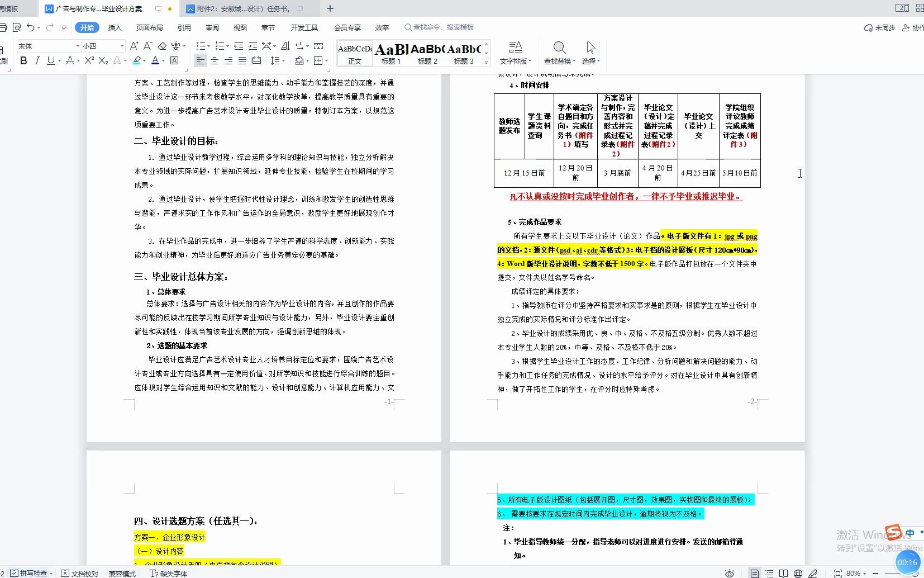This screenshot has width=924, height=578.
Task: Open the borders dropdown arrow
Action: [x=326, y=60]
